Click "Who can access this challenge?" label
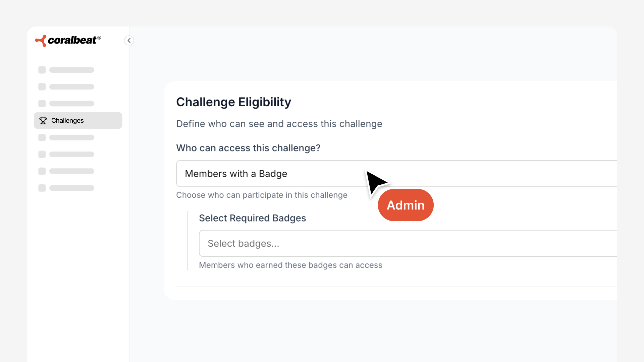Image resolution: width=644 pixels, height=362 pixels. tap(248, 148)
